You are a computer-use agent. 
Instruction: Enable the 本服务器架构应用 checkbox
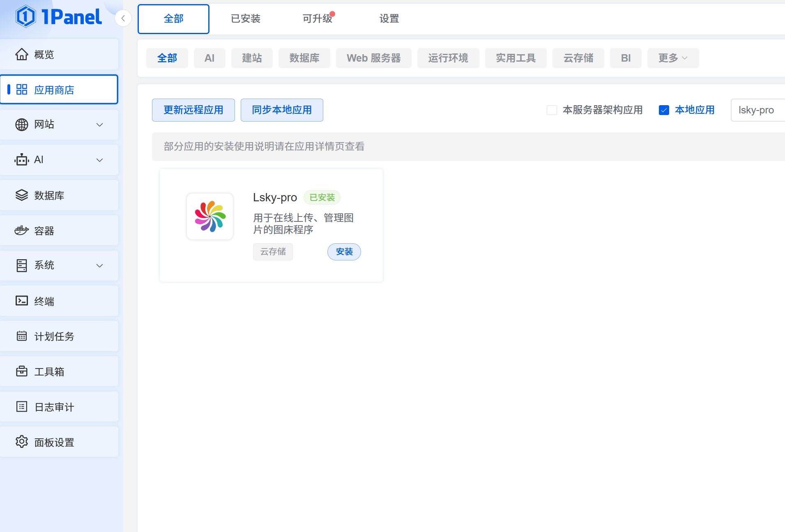tap(552, 110)
